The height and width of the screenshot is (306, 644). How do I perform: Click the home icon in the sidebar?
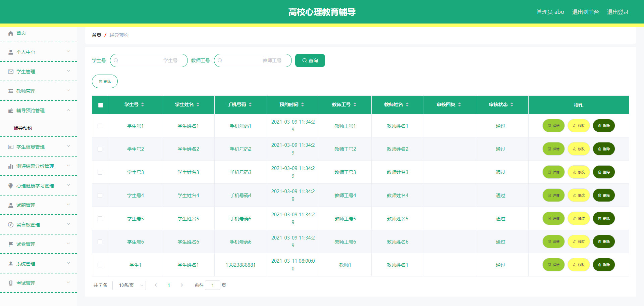point(11,33)
